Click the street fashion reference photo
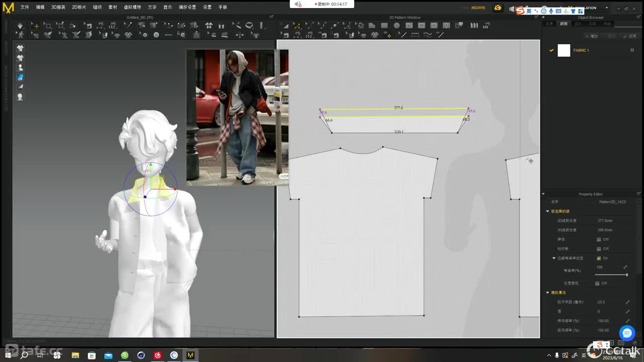Image resolution: width=644 pixels, height=362 pixels. (x=237, y=117)
